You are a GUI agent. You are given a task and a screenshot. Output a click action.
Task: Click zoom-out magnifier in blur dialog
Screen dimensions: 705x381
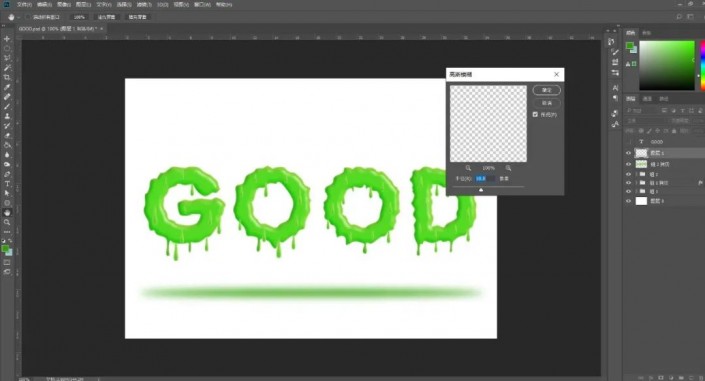tap(468, 168)
